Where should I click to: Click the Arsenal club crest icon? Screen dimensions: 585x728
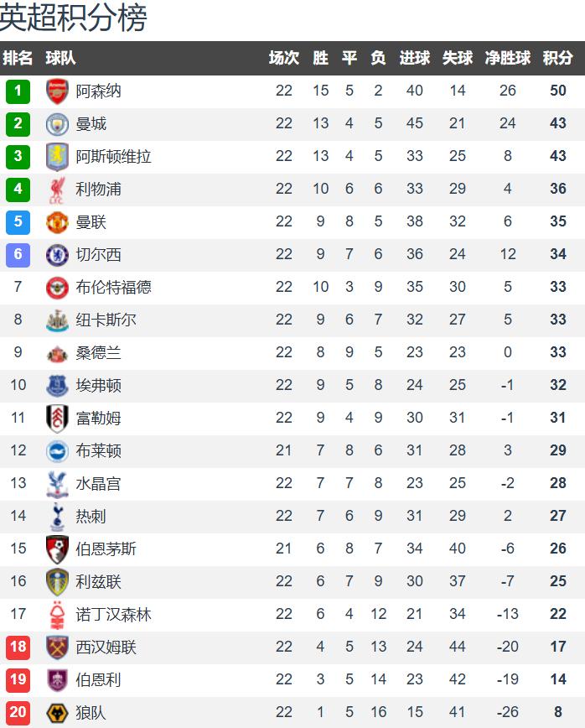coord(57,91)
